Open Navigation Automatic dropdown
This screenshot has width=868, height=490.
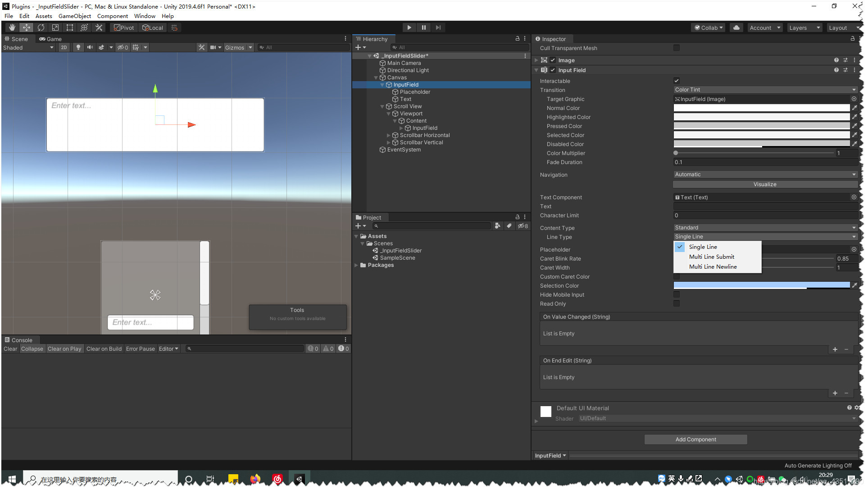(765, 174)
